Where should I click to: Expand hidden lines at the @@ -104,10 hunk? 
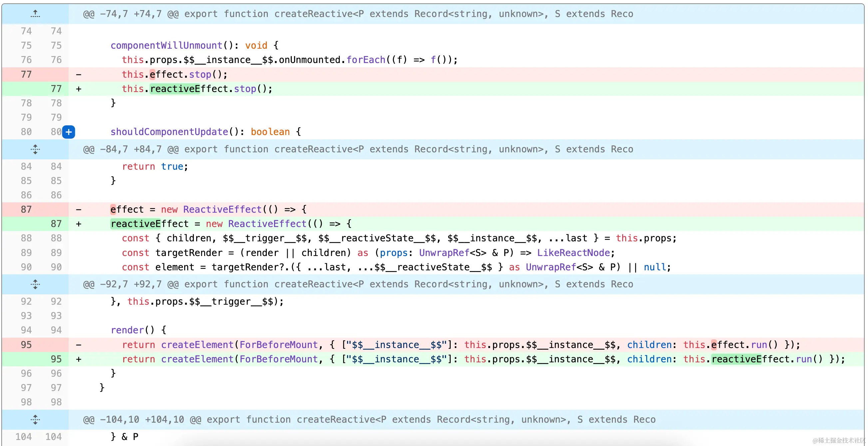[35, 420]
